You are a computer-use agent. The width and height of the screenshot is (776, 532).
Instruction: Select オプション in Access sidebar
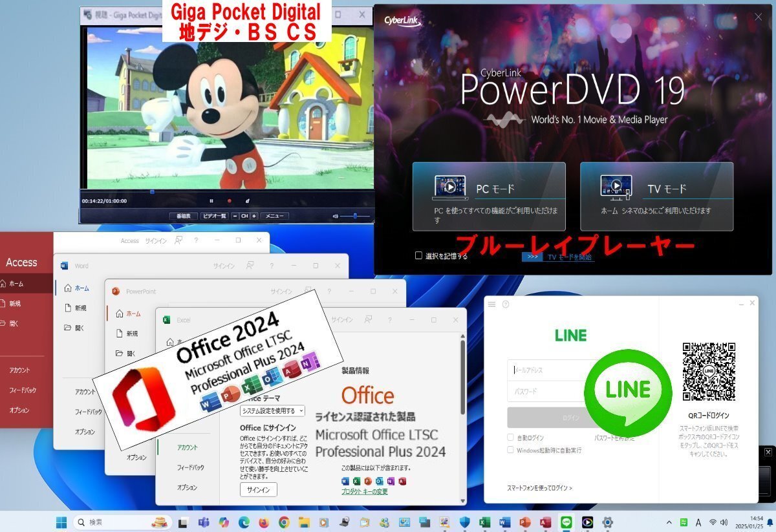click(19, 410)
